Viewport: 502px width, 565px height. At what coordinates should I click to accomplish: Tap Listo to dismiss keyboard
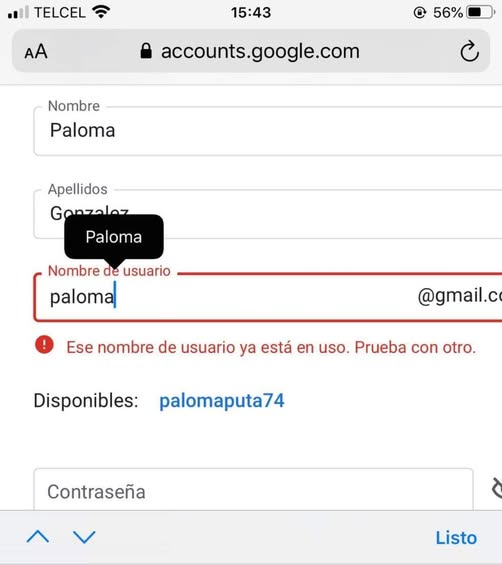coord(456,538)
